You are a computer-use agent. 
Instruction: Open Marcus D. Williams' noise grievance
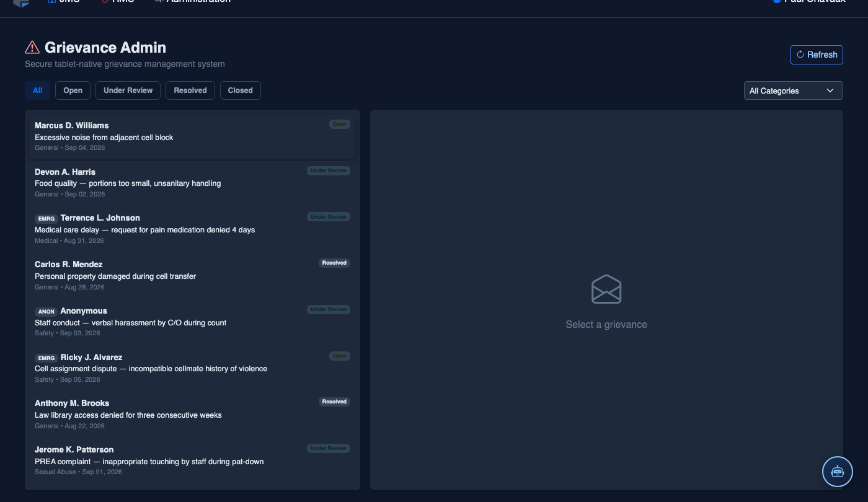pos(192,136)
